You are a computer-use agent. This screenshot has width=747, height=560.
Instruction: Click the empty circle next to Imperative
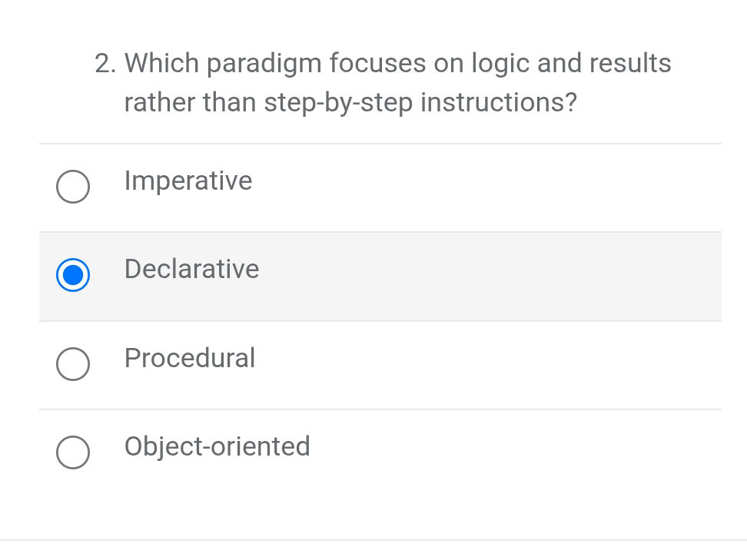[x=72, y=187]
